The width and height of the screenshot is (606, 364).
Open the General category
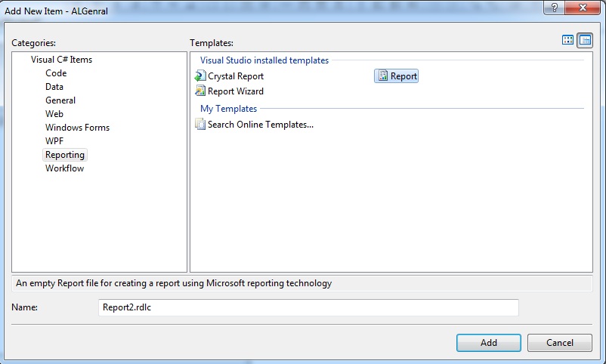point(60,100)
